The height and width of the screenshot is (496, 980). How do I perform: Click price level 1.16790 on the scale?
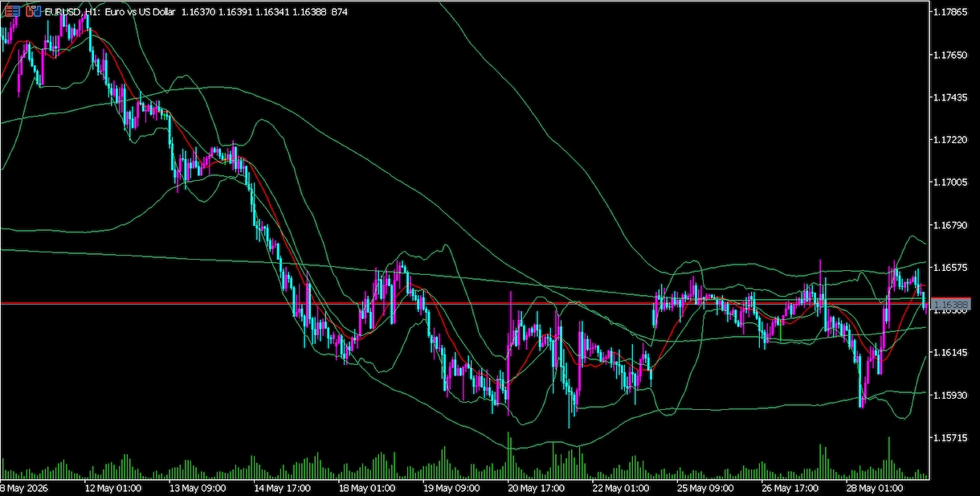point(952,225)
